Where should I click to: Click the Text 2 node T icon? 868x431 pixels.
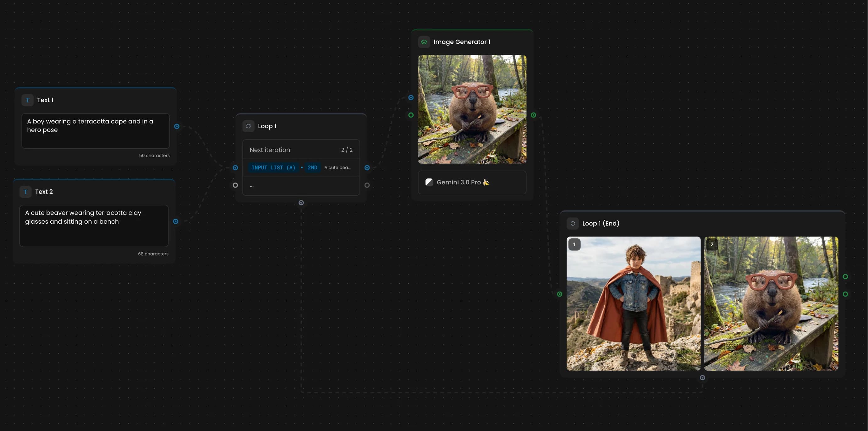(25, 192)
